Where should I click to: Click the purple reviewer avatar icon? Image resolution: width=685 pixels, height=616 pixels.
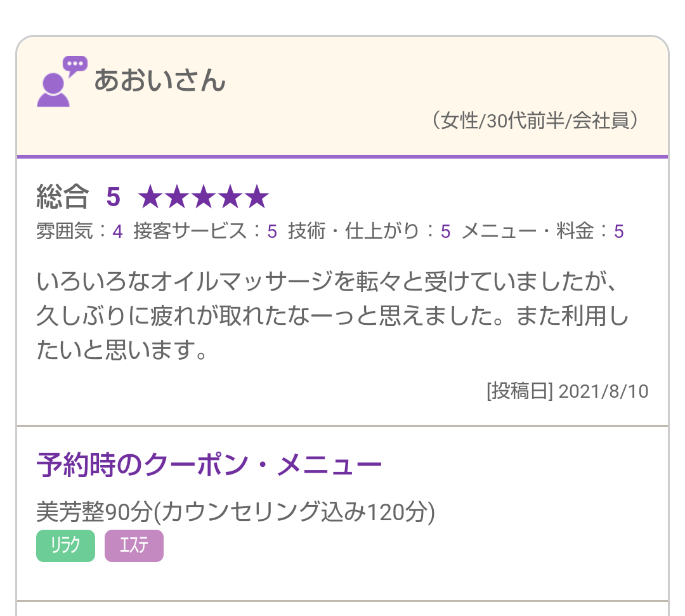[x=53, y=90]
